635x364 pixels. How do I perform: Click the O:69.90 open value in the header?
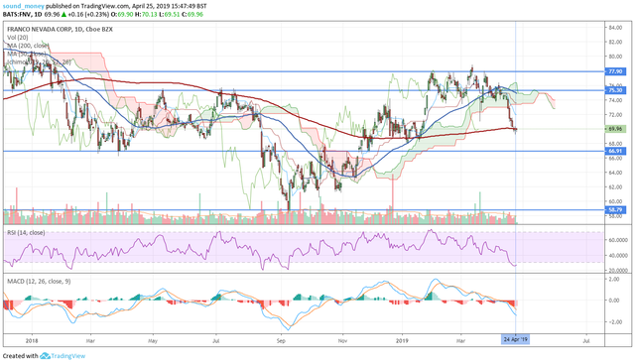pyautogui.click(x=123, y=14)
